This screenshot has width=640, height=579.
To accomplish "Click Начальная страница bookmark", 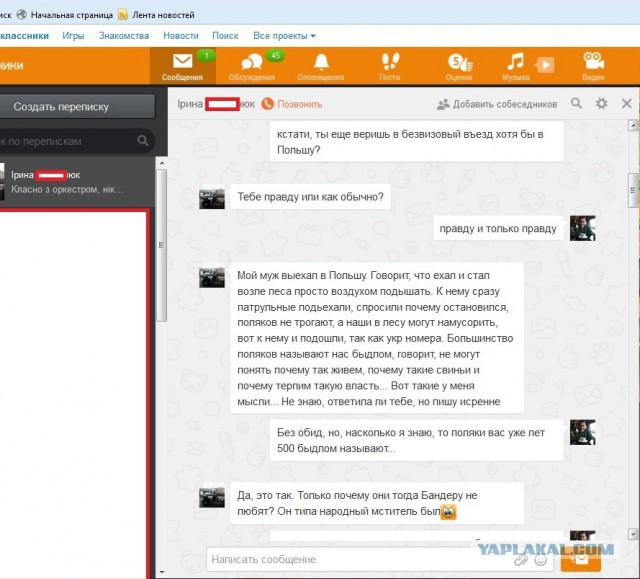I will pyautogui.click(x=65, y=15).
